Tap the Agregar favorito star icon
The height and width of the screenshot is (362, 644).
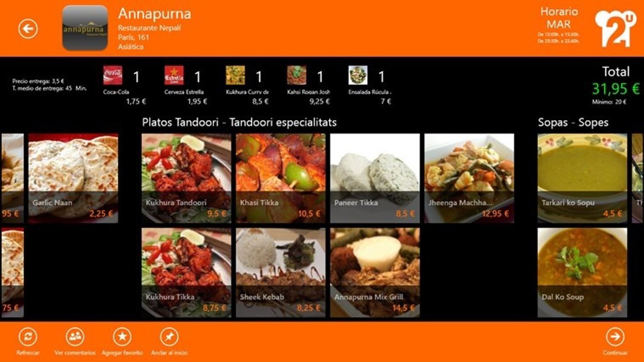coord(122,337)
